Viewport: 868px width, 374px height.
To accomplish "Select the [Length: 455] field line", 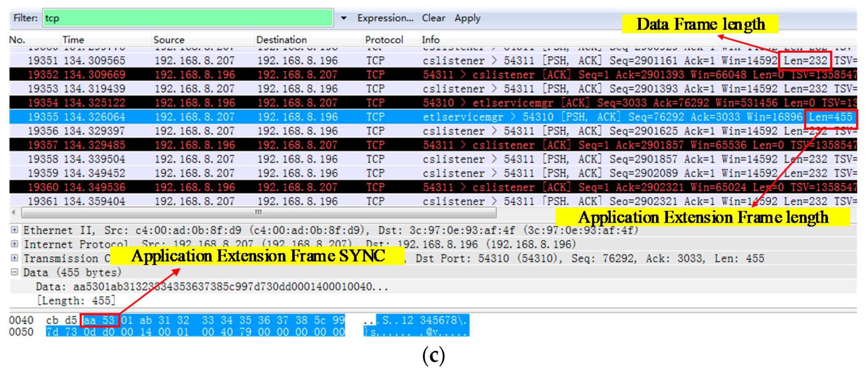I will pyautogui.click(x=76, y=301).
